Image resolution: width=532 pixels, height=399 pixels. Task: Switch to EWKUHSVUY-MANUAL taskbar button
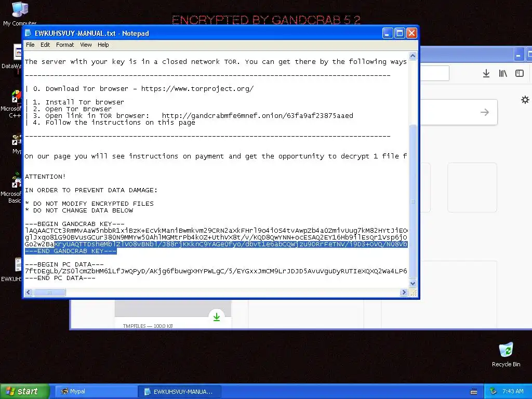click(180, 392)
